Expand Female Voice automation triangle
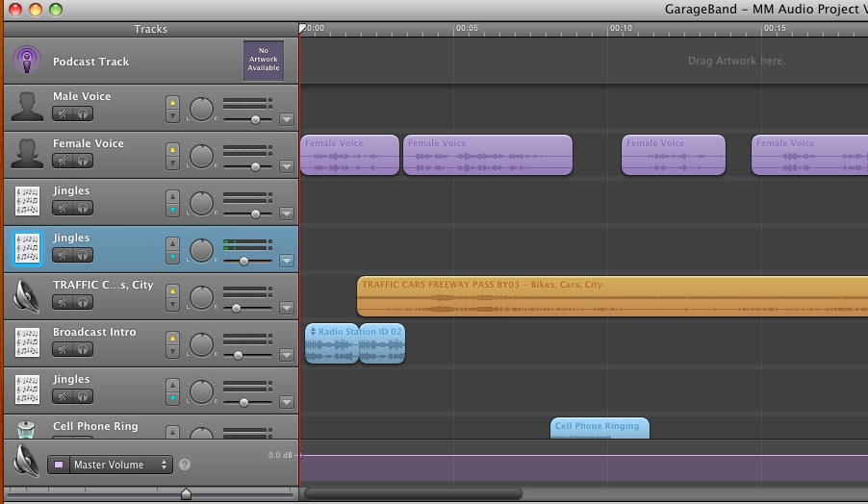 coord(286,166)
